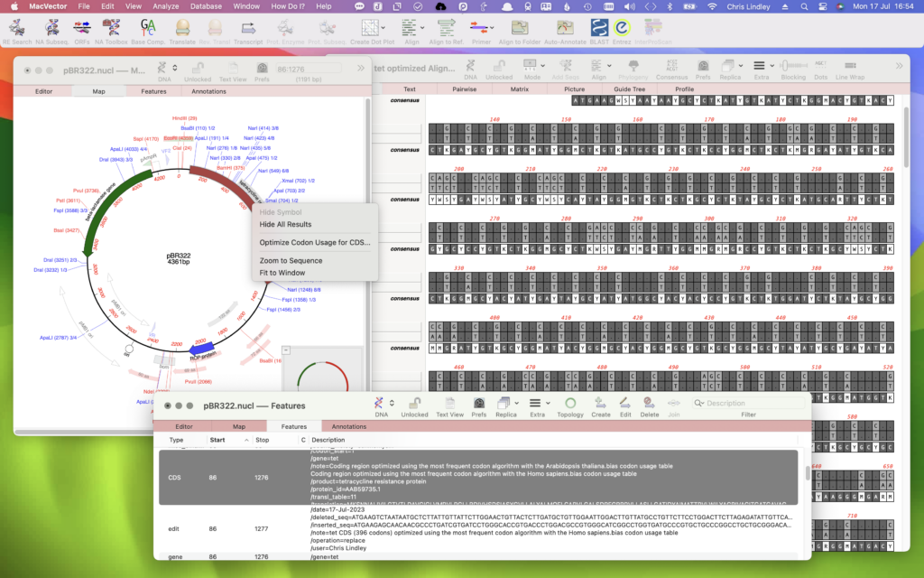This screenshot has height=578, width=924.
Task: Open Extra dropdown arrow in Features window
Action: [x=548, y=404]
